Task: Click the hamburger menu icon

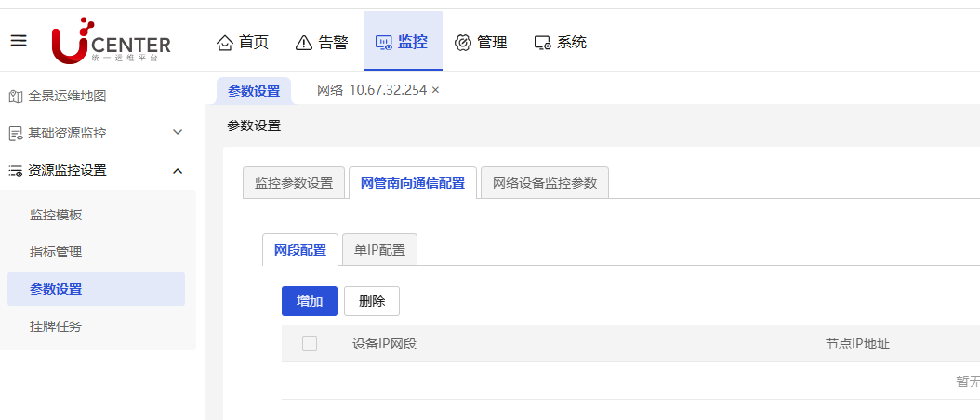Action: point(19,41)
